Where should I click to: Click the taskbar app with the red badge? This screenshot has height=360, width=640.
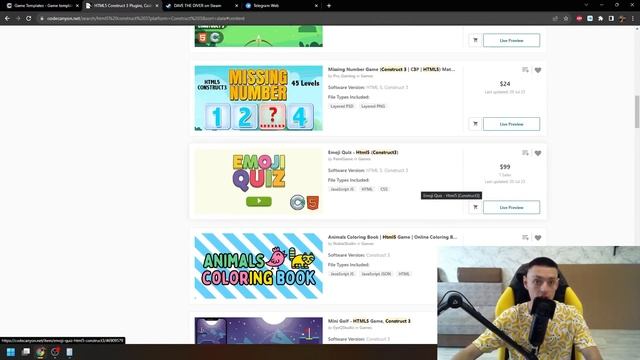coord(55,352)
